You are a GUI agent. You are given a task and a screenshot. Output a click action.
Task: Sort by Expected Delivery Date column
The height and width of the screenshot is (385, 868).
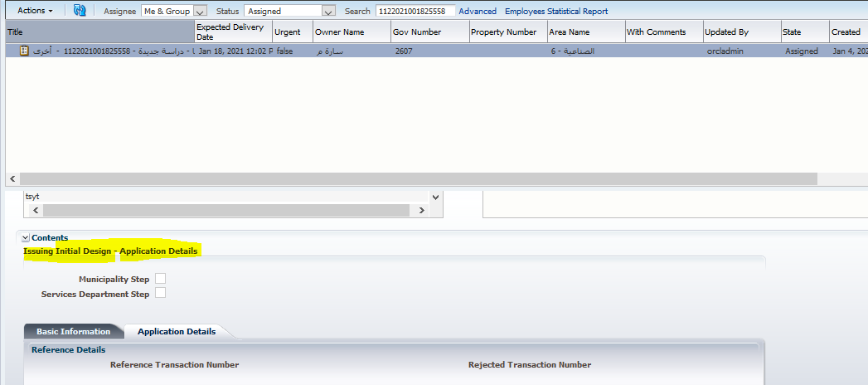[x=233, y=32]
